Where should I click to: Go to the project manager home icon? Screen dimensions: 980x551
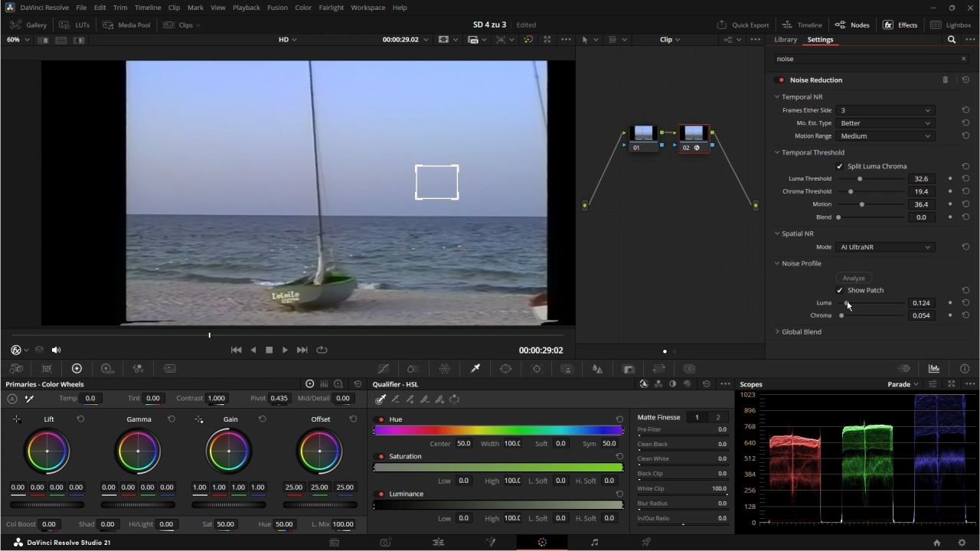tap(936, 543)
